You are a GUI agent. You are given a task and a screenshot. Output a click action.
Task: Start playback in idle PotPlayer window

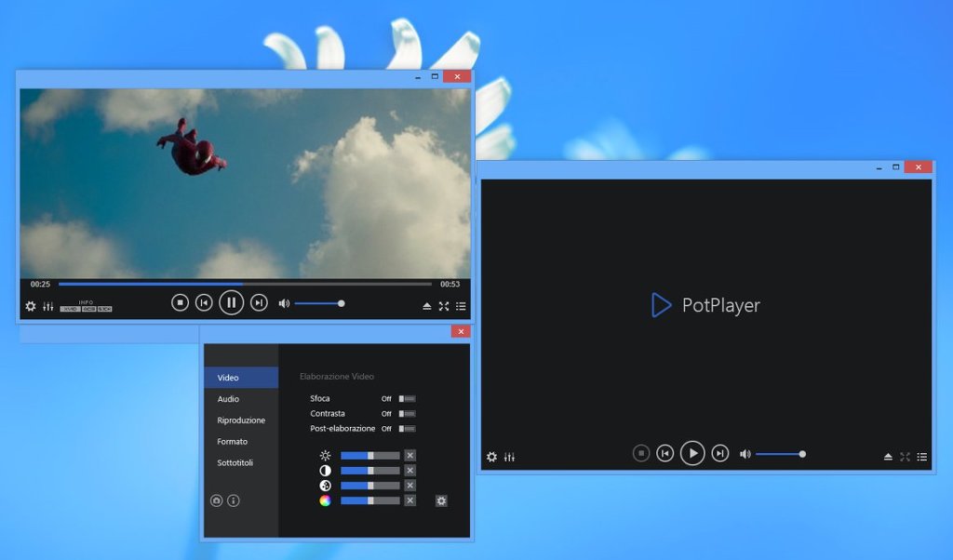(x=692, y=453)
